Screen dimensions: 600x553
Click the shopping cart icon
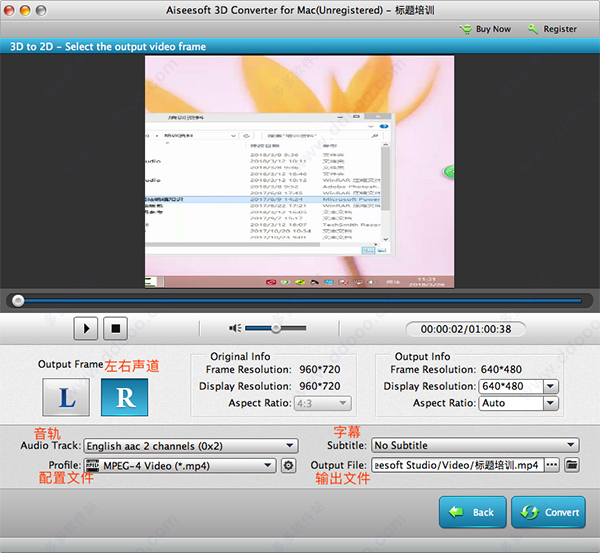tap(466, 29)
